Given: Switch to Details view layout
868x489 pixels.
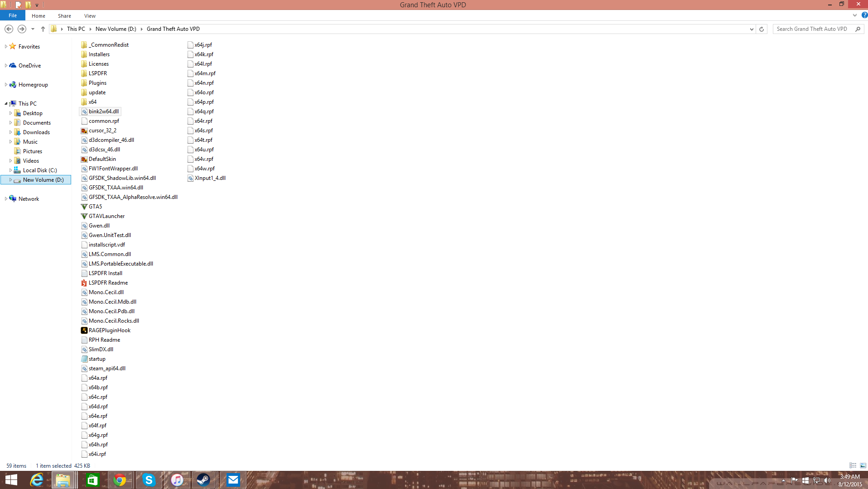Looking at the screenshot, I should pyautogui.click(x=853, y=465).
